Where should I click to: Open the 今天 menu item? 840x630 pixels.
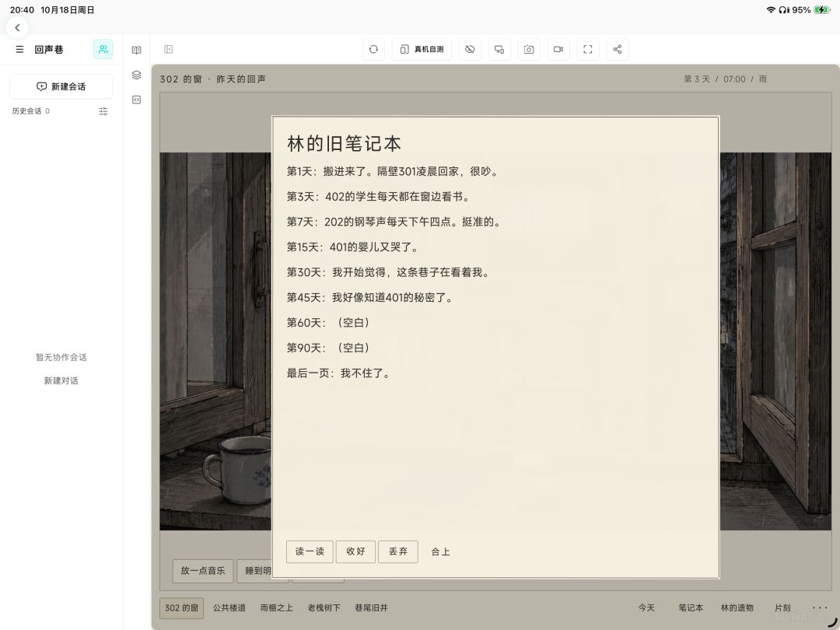point(646,608)
